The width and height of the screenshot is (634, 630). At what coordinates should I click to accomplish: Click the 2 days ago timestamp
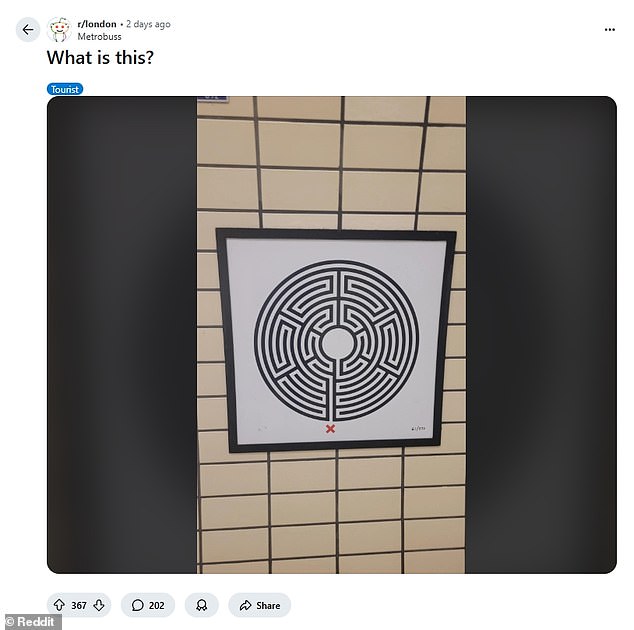point(148,24)
